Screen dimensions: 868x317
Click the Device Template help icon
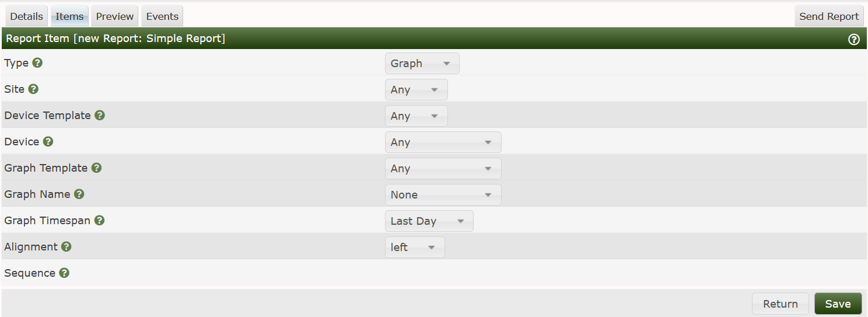(100, 116)
